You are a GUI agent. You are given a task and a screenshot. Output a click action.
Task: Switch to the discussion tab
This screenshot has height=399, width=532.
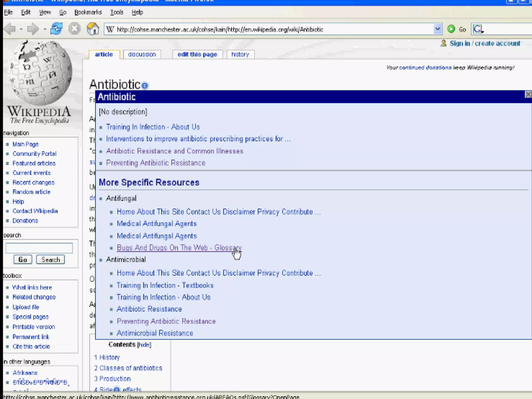pos(142,54)
